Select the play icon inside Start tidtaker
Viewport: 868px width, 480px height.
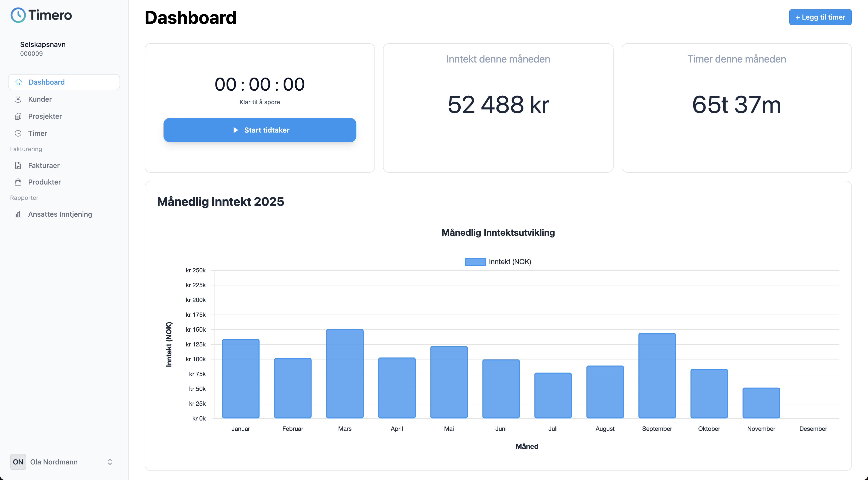236,130
